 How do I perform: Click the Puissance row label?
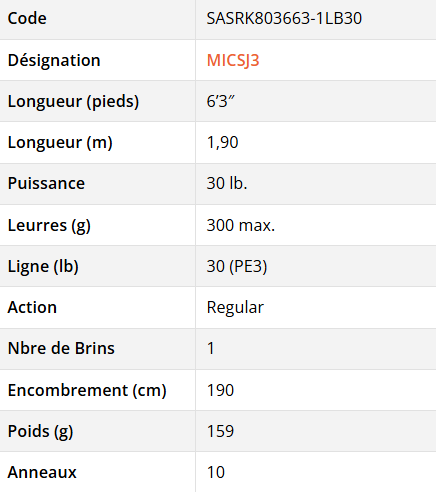coord(46,183)
